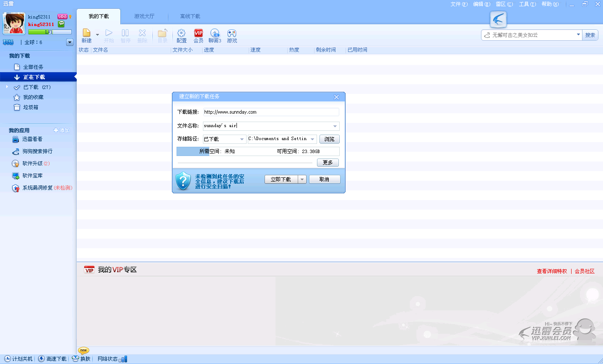Open the arrow beside Download Now
The image size is (603, 364).
coord(302,179)
